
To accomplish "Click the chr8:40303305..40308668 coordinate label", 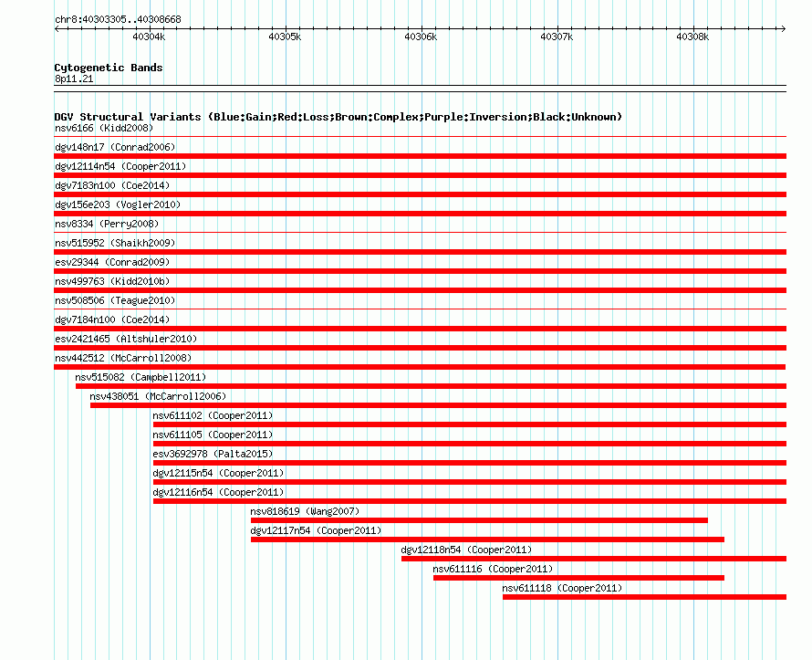I will click(x=118, y=19).
